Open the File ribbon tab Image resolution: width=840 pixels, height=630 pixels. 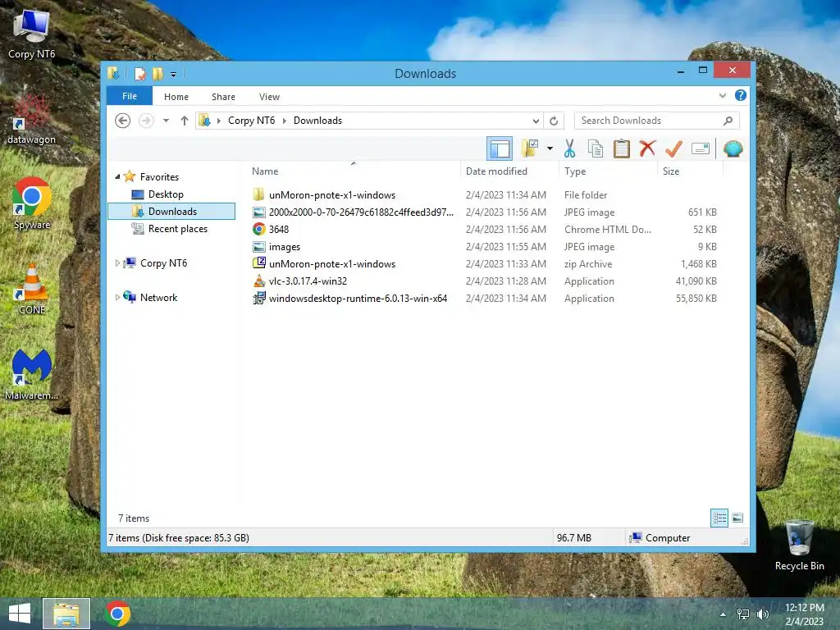(x=130, y=96)
